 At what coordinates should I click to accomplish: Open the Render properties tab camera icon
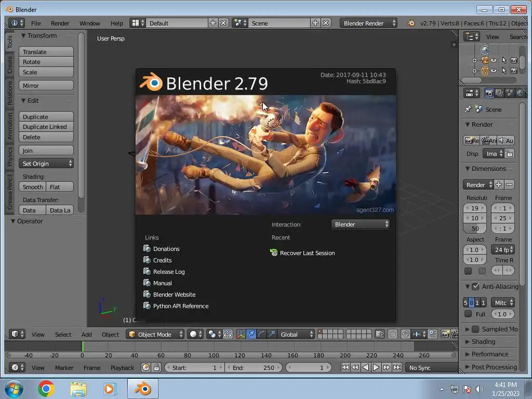point(489,93)
